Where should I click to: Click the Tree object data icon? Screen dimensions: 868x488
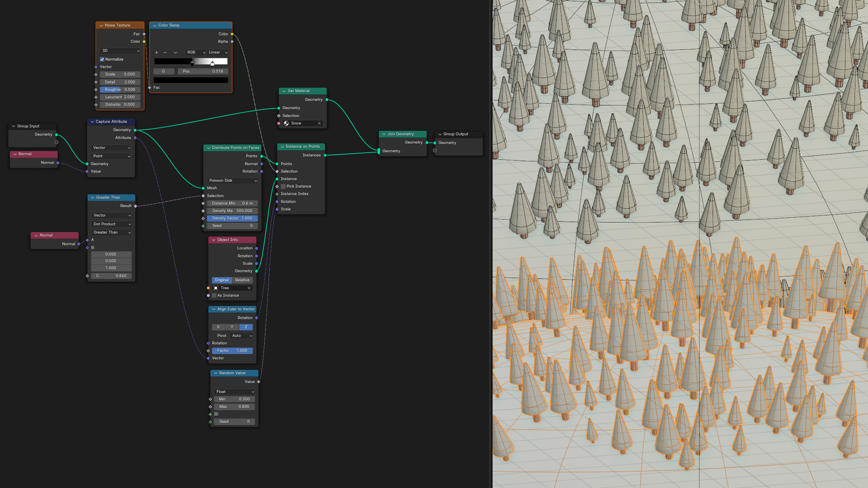pyautogui.click(x=216, y=288)
